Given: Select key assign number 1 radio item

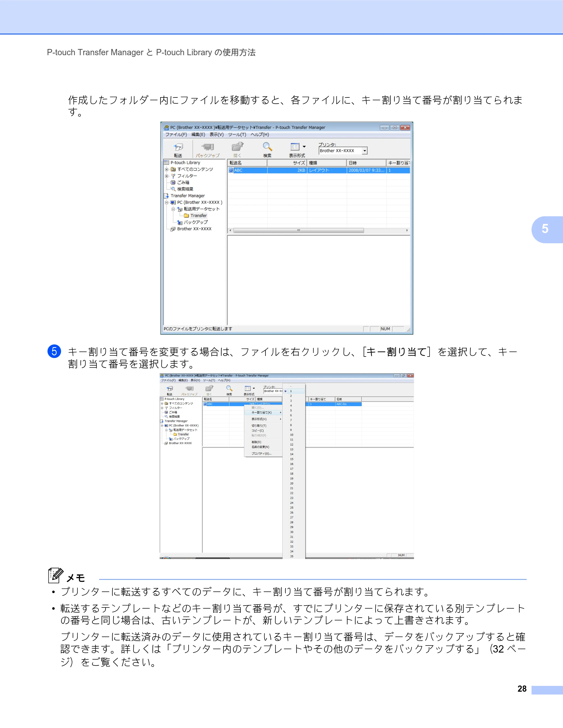Looking at the screenshot, I should pyautogui.click(x=294, y=391).
